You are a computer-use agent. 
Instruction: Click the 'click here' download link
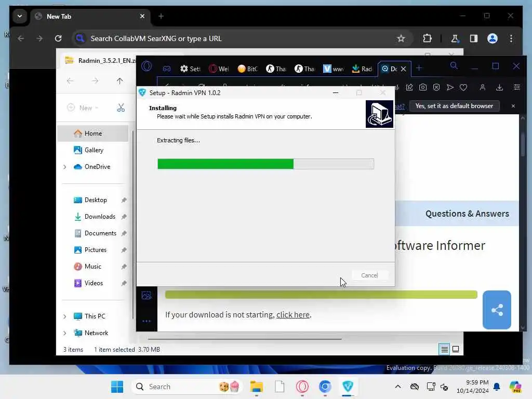[x=293, y=314]
